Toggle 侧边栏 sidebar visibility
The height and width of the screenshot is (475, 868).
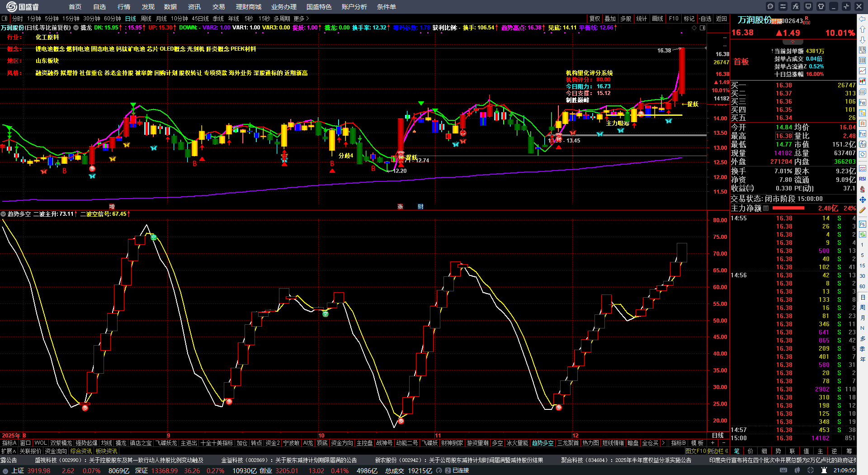point(718,451)
